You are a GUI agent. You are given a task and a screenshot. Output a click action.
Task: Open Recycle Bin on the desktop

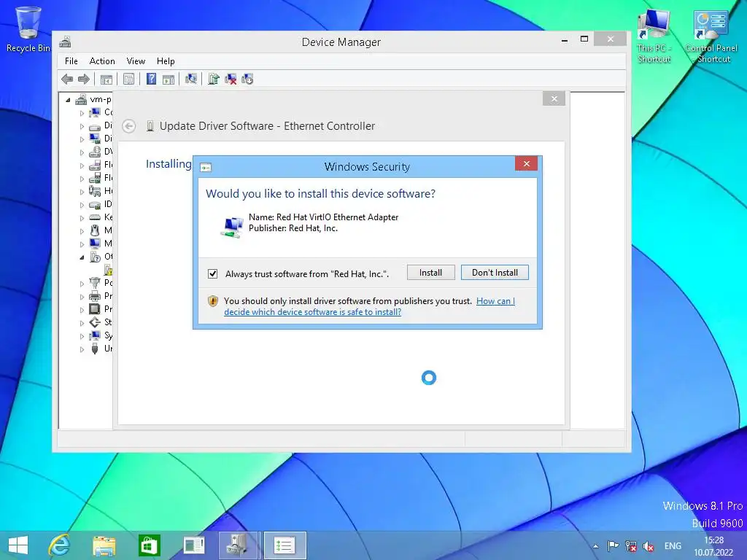pos(28,29)
